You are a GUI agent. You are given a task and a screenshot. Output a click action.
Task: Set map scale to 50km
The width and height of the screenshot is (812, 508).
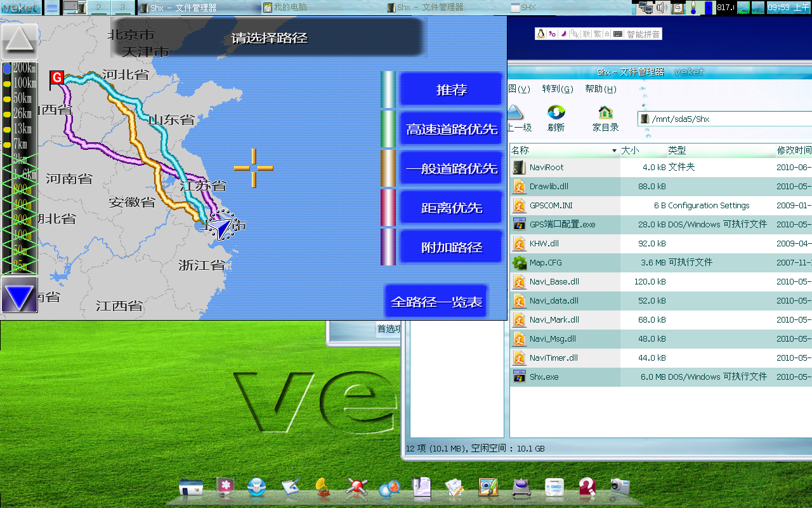pyautogui.click(x=20, y=98)
